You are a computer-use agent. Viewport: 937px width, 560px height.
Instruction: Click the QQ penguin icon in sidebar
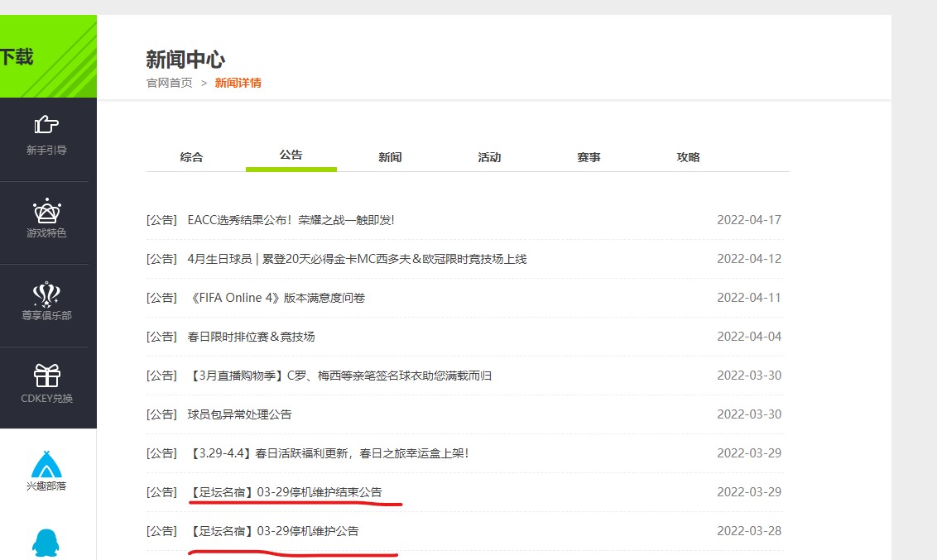point(46,543)
